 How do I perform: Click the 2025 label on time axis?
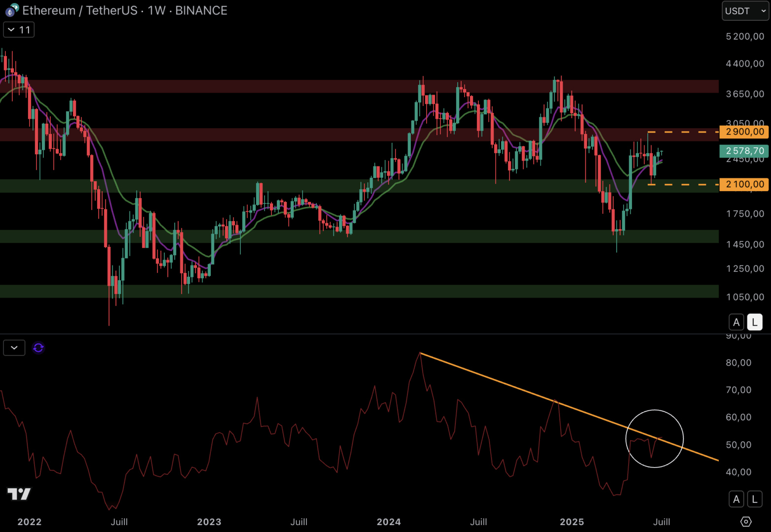(x=572, y=522)
